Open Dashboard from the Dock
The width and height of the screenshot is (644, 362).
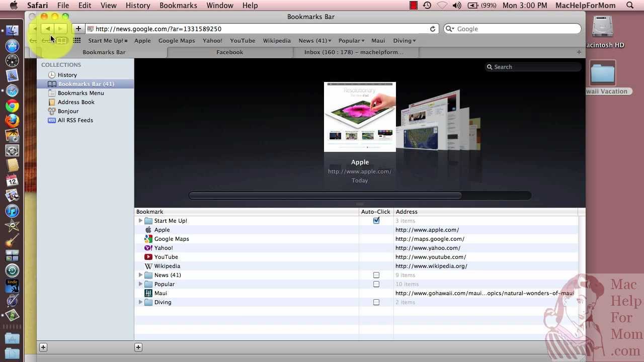[12, 61]
